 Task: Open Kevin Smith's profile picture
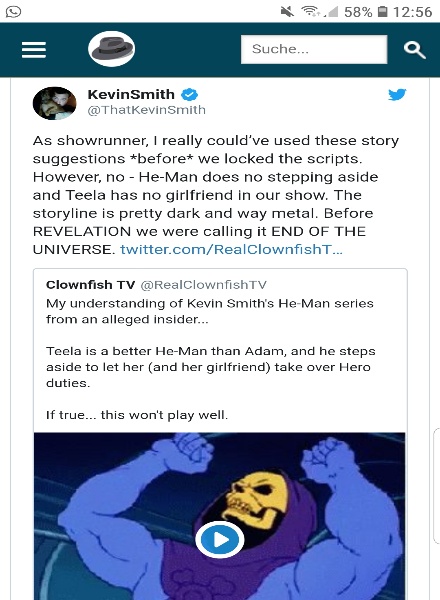coord(54,103)
